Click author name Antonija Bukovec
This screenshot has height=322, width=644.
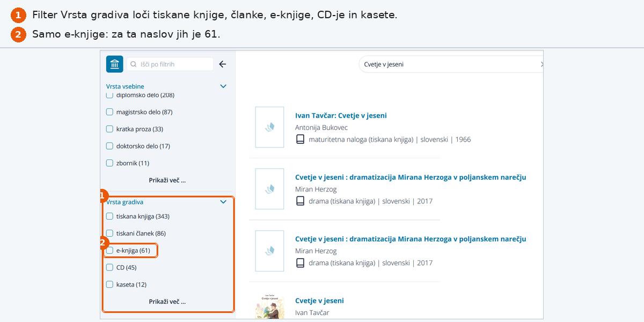point(321,128)
